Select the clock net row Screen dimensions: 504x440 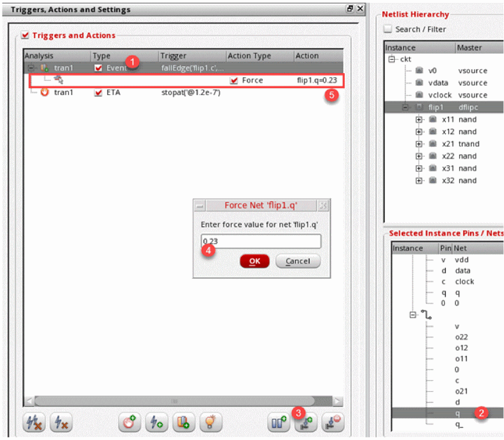(x=464, y=281)
